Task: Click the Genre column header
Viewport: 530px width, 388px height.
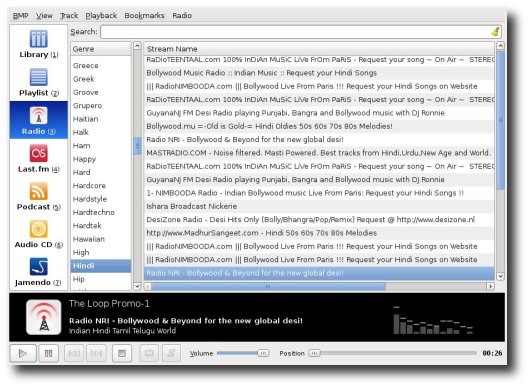Action: (101, 49)
